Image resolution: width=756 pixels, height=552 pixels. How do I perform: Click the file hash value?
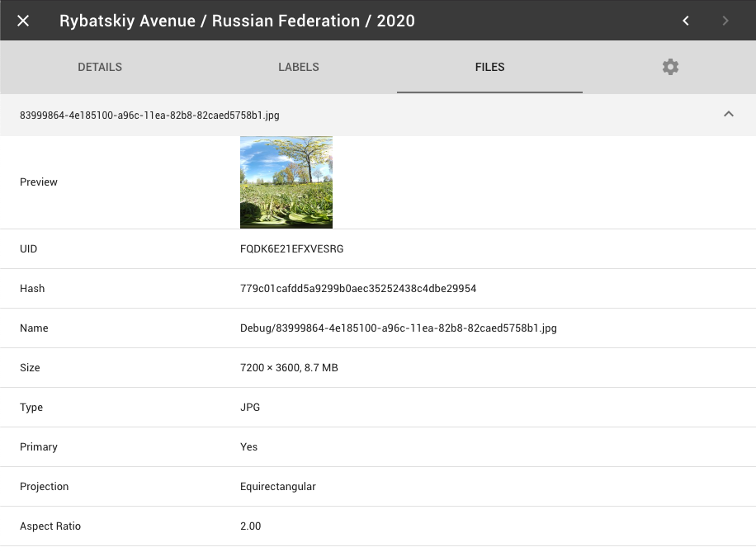[x=357, y=288]
